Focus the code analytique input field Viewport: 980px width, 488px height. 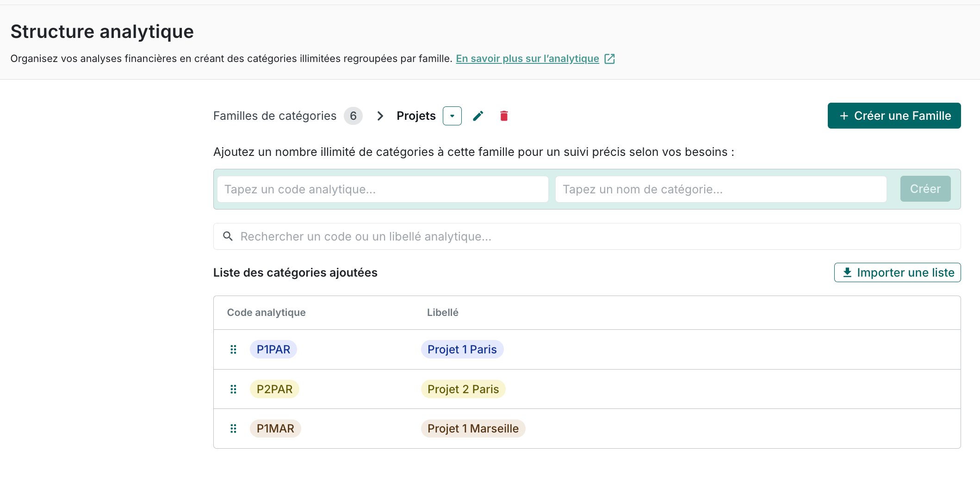(x=383, y=189)
